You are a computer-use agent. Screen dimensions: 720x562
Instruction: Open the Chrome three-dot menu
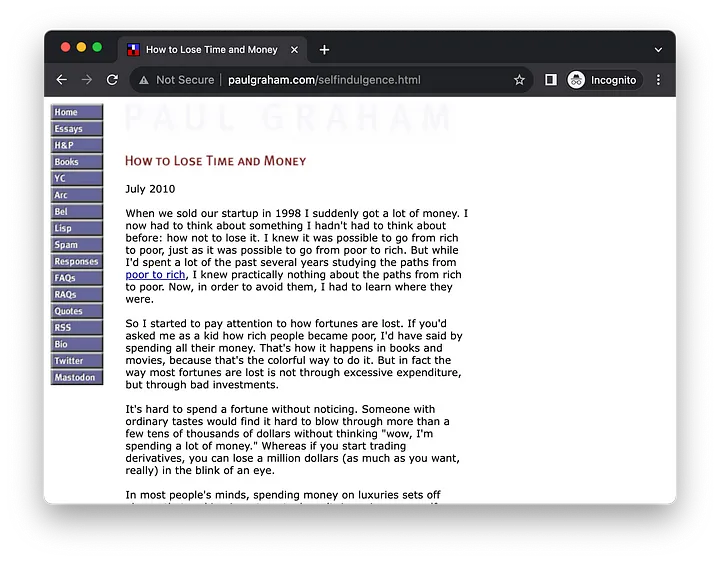point(658,80)
